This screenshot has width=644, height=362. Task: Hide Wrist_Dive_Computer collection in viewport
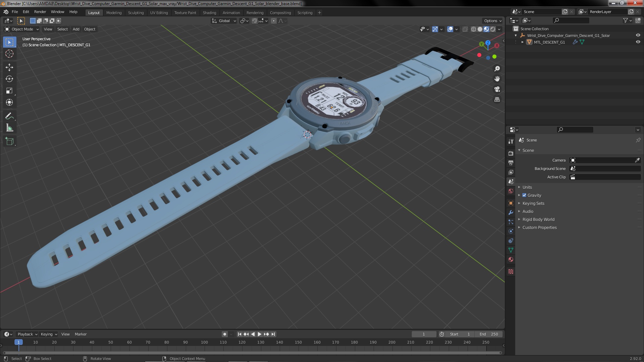click(x=638, y=35)
